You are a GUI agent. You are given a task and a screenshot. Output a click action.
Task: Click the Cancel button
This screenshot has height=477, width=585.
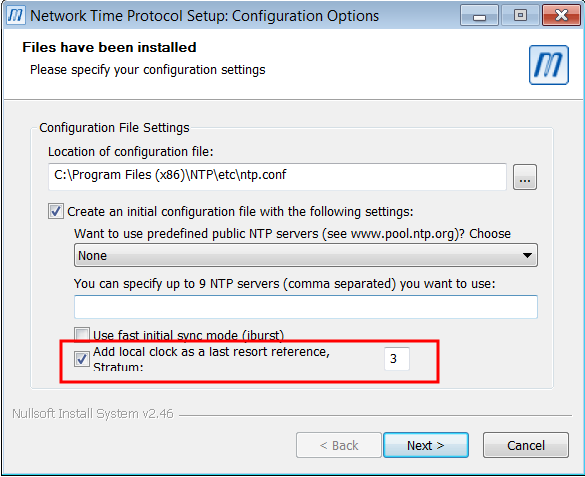(x=526, y=445)
